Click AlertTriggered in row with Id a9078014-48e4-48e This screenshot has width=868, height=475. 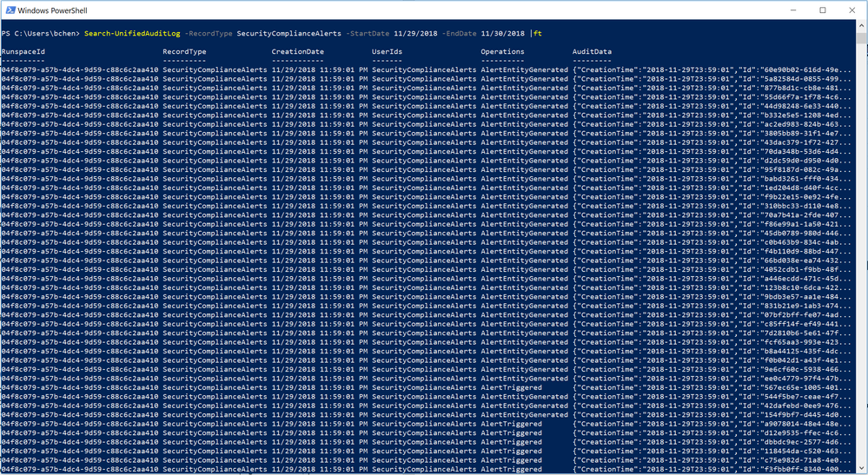tap(512, 424)
